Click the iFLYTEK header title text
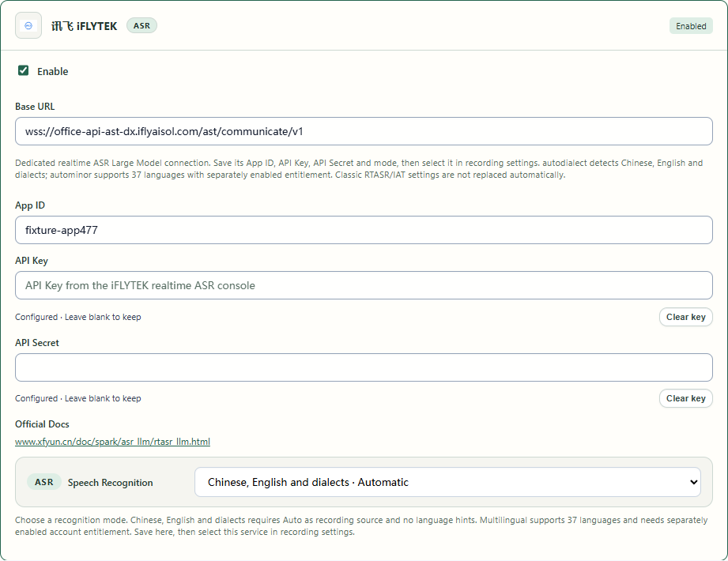Viewport: 728px width, 561px height. click(84, 26)
